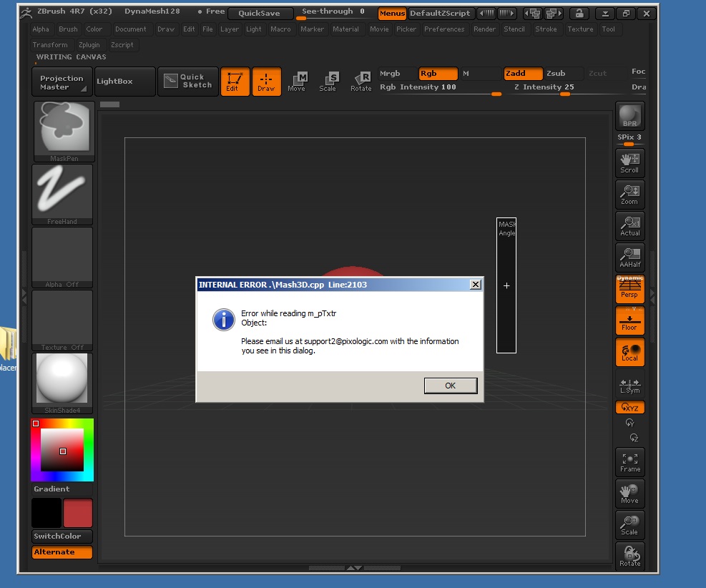Screen dimensions: 706x588
Task: Toggle XYZ rotation mode
Action: pyautogui.click(x=629, y=408)
